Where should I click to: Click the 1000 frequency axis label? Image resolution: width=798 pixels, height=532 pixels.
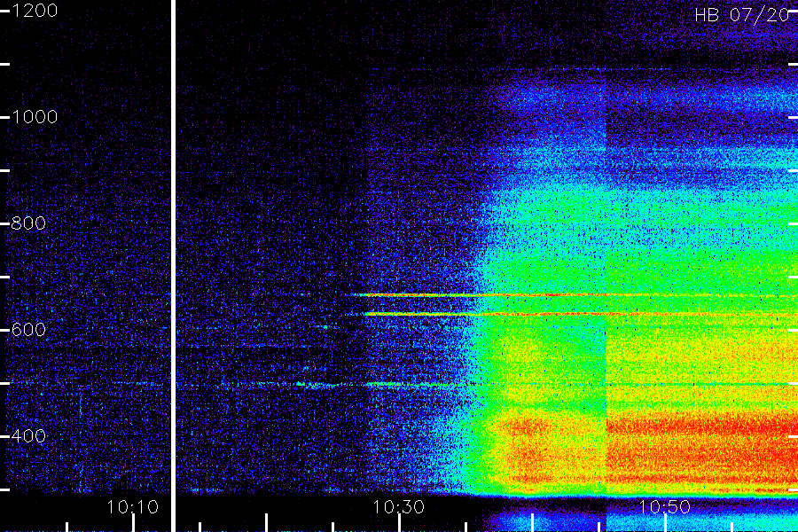click(35, 117)
